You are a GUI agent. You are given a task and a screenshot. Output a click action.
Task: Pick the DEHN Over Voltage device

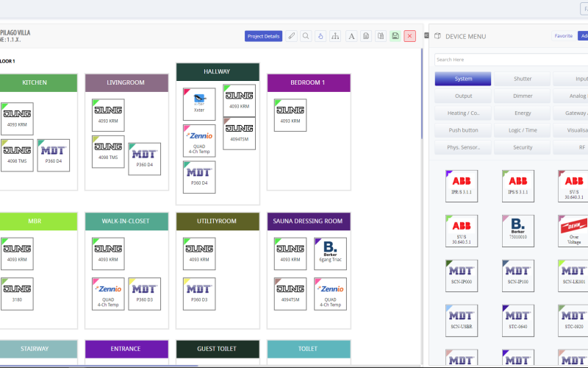click(574, 231)
